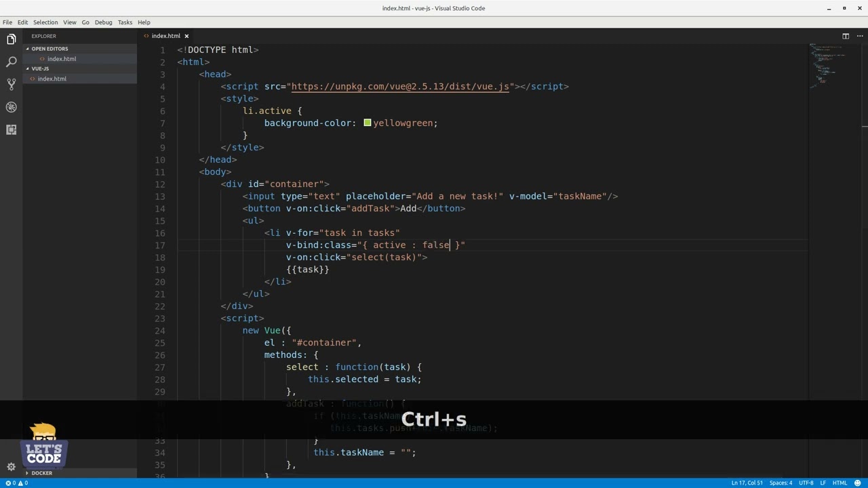The height and width of the screenshot is (488, 868).
Task: Click line number 17 in gutter
Action: coord(160,245)
